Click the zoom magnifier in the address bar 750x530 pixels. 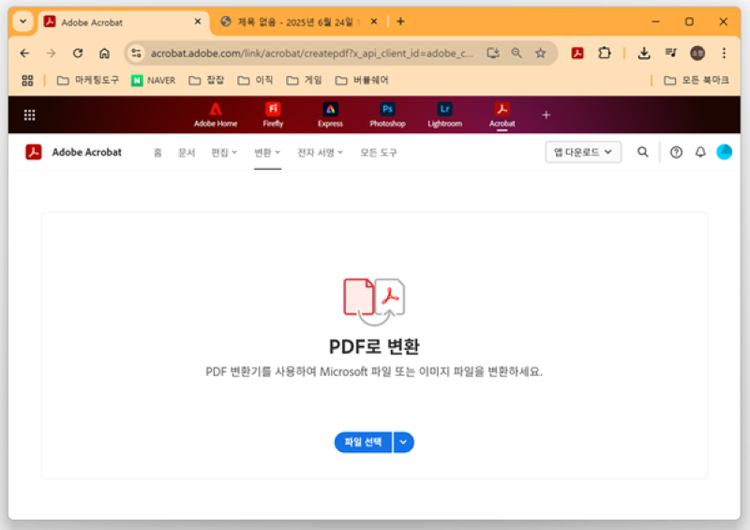coord(517,53)
